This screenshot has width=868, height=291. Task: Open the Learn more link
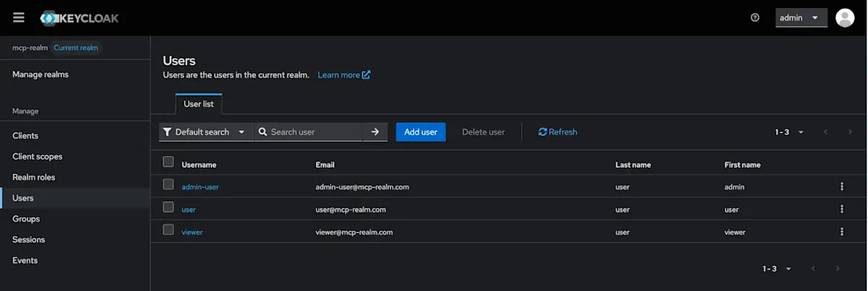pos(344,75)
